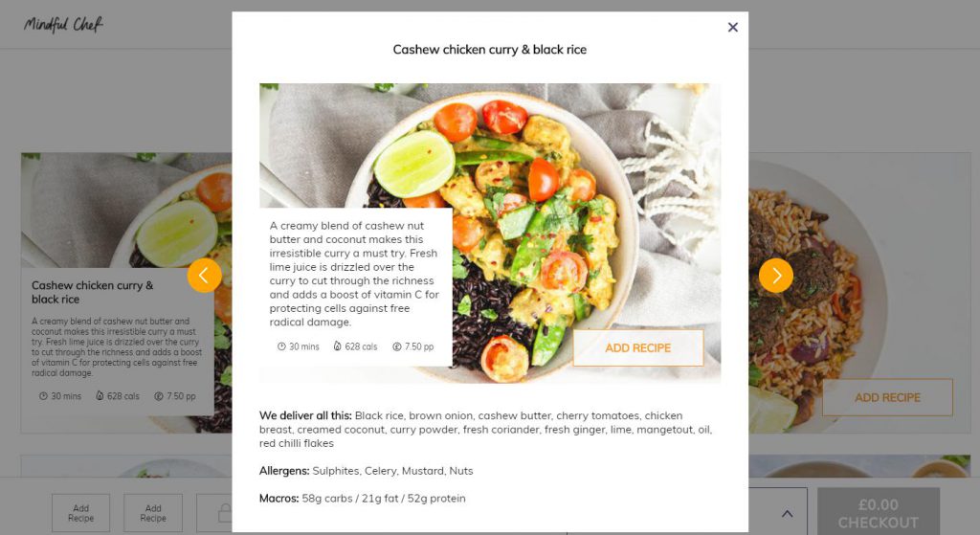Screen dimensions: 980x535
Task: Click the clock icon beside 30 mins in popup
Action: pyautogui.click(x=281, y=346)
